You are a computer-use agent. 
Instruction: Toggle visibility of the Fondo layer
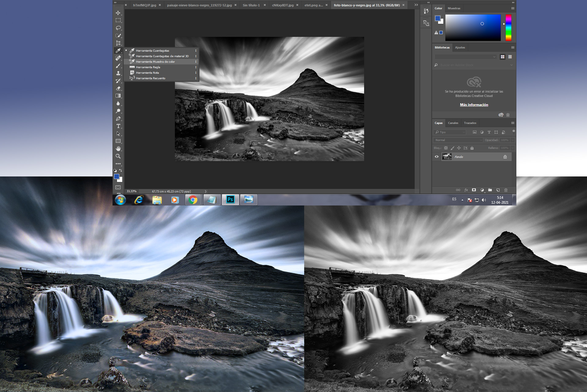(437, 157)
